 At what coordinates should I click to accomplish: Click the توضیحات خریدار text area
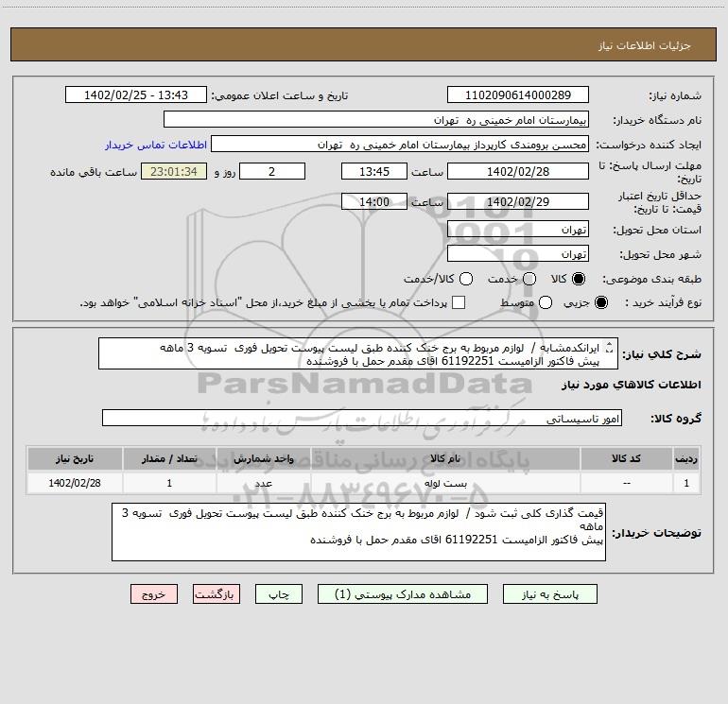coord(358,532)
